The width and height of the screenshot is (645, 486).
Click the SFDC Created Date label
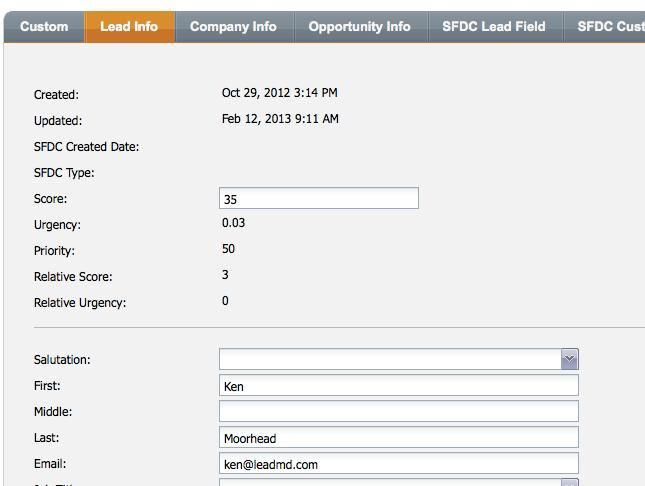pos(86,147)
